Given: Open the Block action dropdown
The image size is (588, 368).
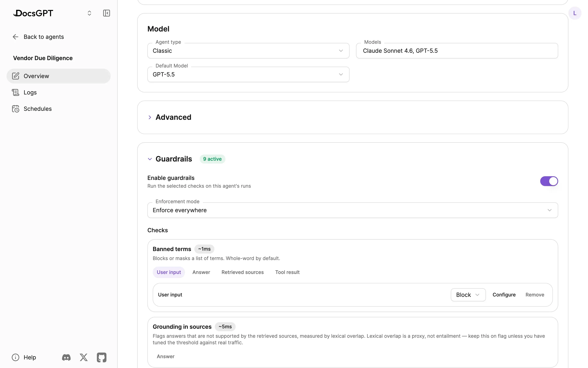Looking at the screenshot, I should tap(468, 294).
